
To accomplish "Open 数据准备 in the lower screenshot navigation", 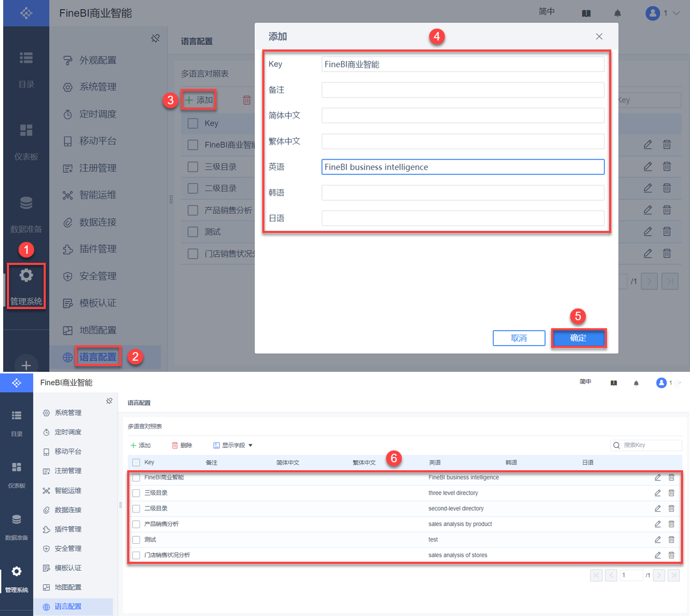I will [x=17, y=527].
